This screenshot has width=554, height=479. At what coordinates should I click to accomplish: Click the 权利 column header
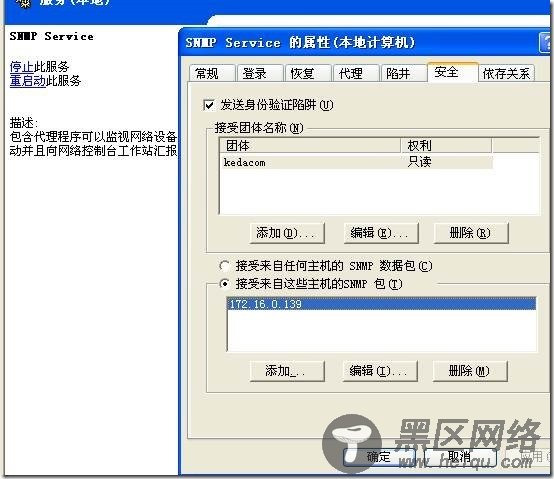446,145
